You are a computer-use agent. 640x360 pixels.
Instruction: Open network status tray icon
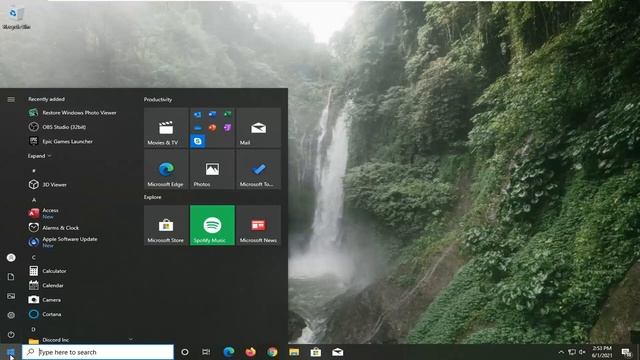[x=572, y=352]
